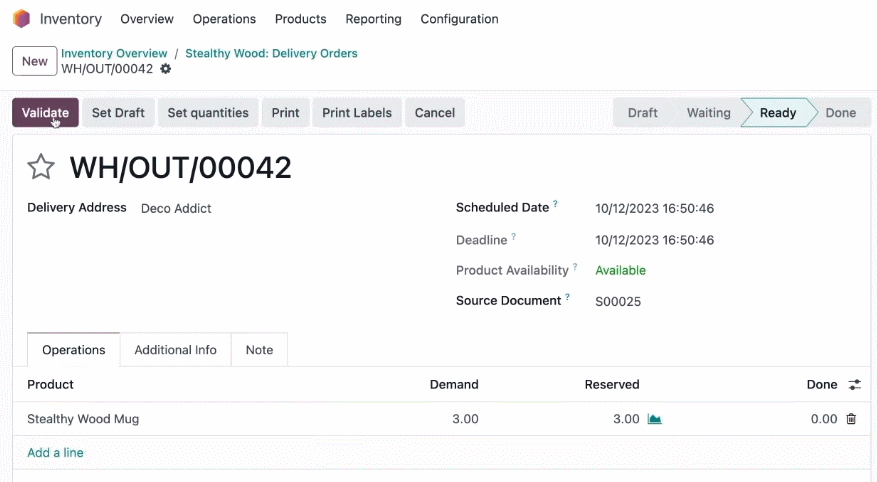This screenshot has height=482, width=877.
Task: Open the Overview menu
Action: pyautogui.click(x=147, y=19)
